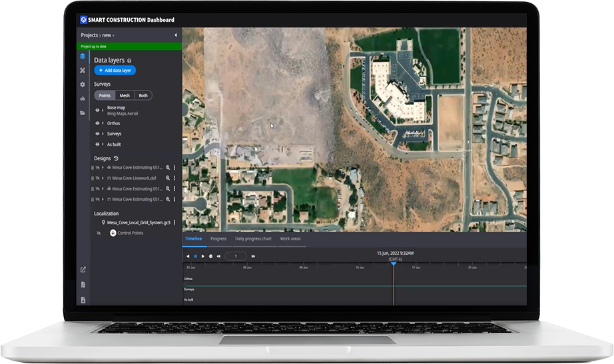Show the hidden Mesa Cove Linework.dxf design

97,178
